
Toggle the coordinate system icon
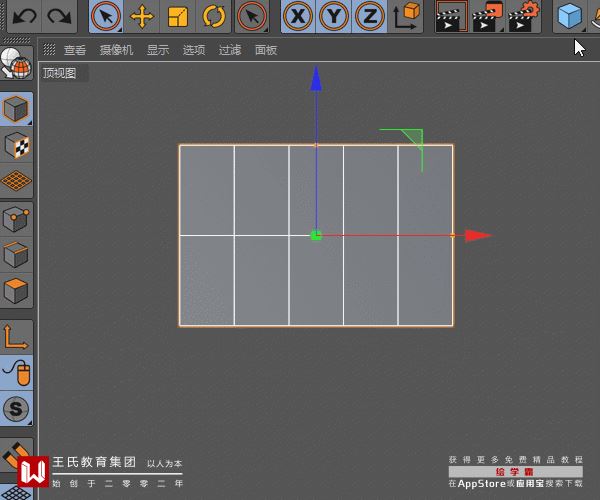(x=406, y=16)
